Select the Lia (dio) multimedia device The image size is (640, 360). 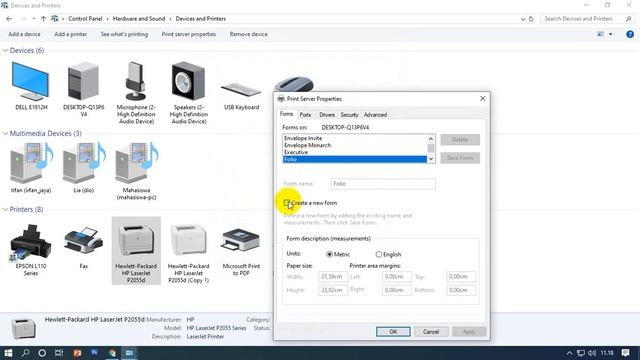(84, 167)
